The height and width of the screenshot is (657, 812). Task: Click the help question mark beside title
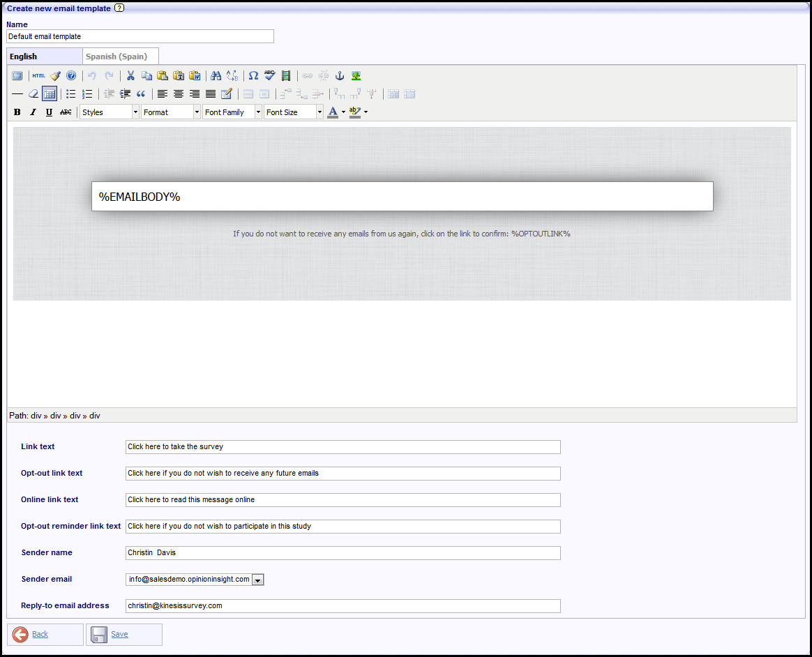pos(119,8)
